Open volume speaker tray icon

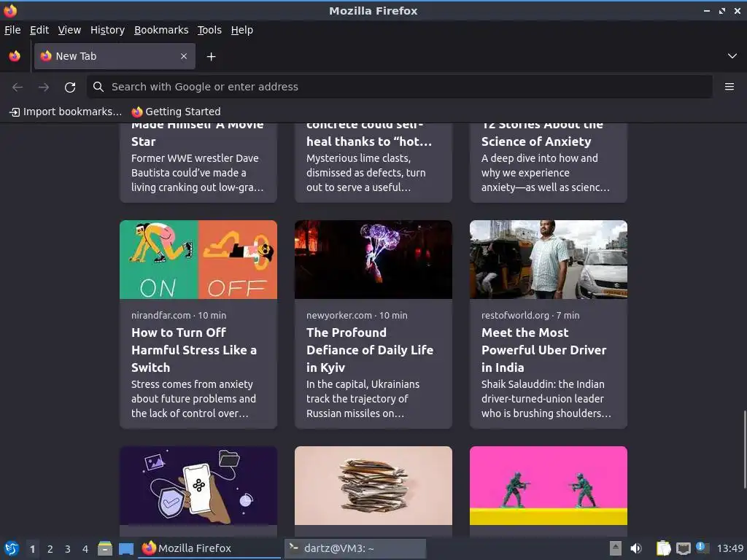coord(636,548)
